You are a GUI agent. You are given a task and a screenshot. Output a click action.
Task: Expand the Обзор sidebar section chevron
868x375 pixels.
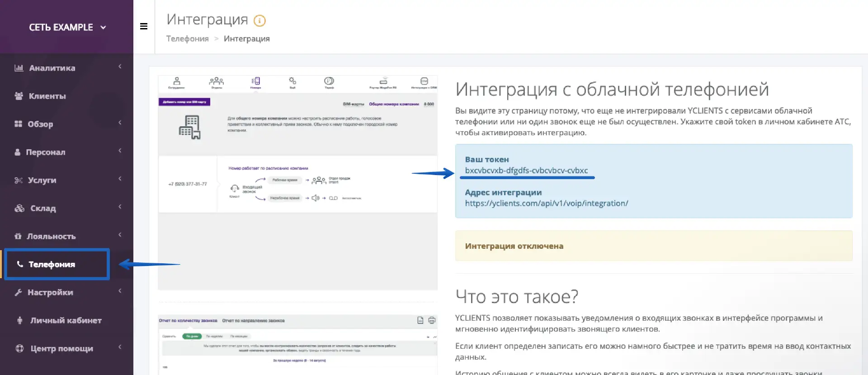tap(120, 123)
